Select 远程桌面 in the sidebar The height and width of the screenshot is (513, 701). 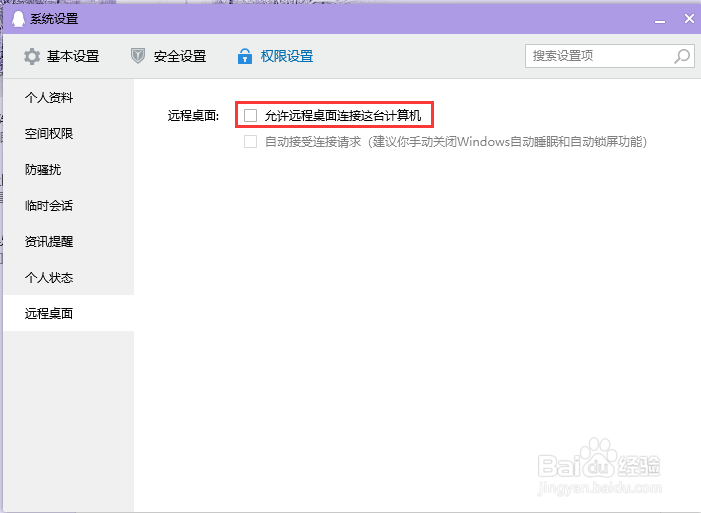coord(68,313)
